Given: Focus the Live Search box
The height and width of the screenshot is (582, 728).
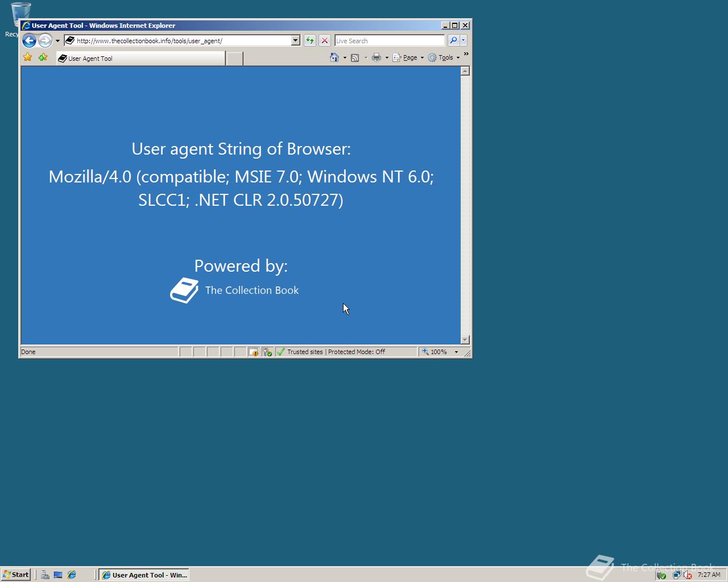Looking at the screenshot, I should tap(390, 40).
